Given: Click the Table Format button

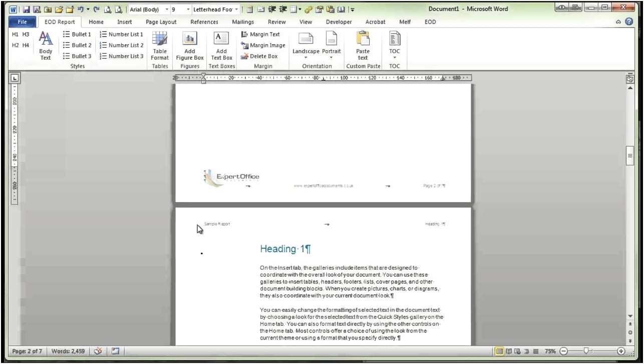Looking at the screenshot, I should [160, 46].
